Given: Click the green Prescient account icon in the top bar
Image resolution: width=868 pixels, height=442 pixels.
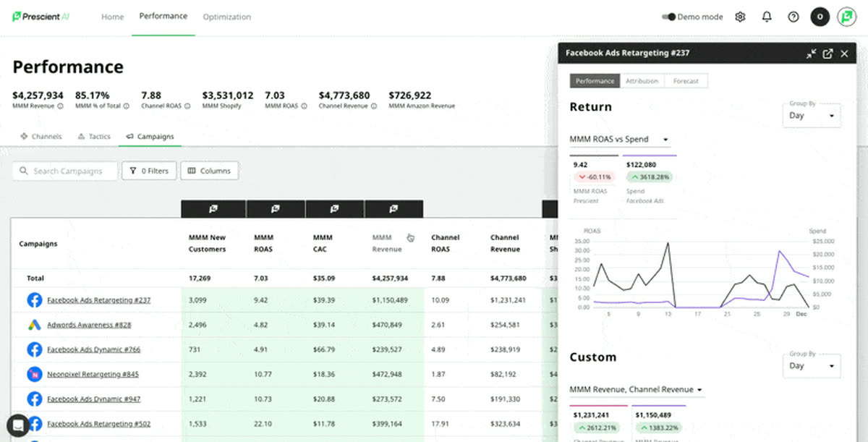Looking at the screenshot, I should click(846, 17).
